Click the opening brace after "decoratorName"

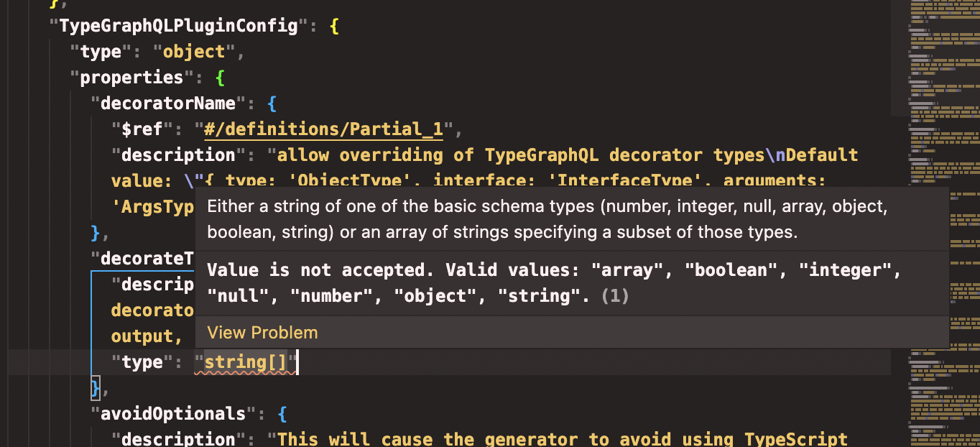(272, 104)
